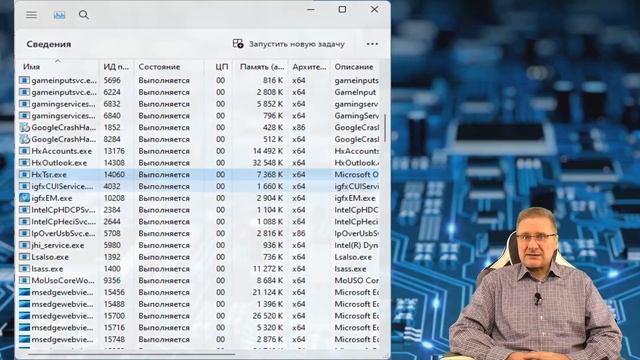This screenshot has height=360, width=640.
Task: Open the hamburger navigation menu
Action: pos(31,15)
